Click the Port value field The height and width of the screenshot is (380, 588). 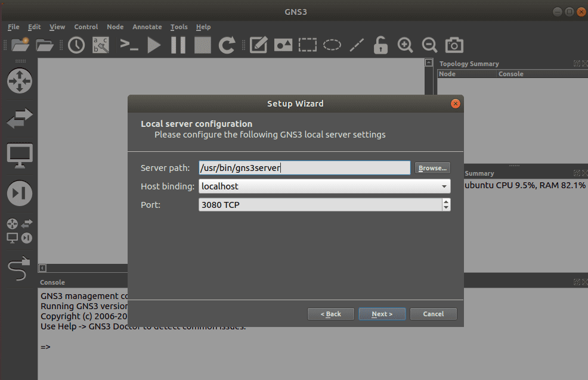(320, 205)
